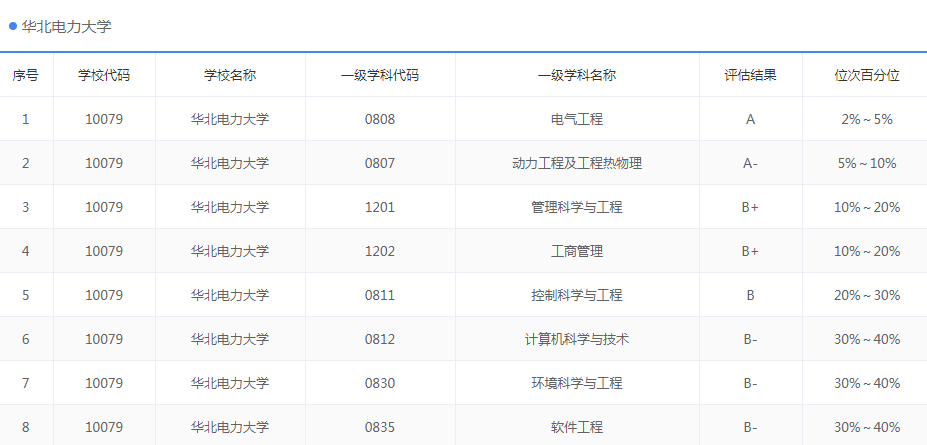Click serial number 7 cell
The image size is (927, 445).
click(x=25, y=383)
